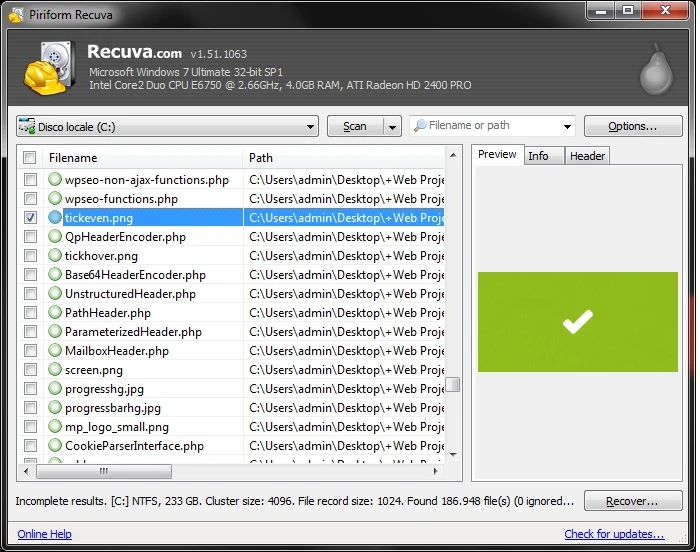Viewport: 700px width, 552px height.
Task: Click green status icon beside QpHeaderEncoder.php
Action: pos(56,237)
